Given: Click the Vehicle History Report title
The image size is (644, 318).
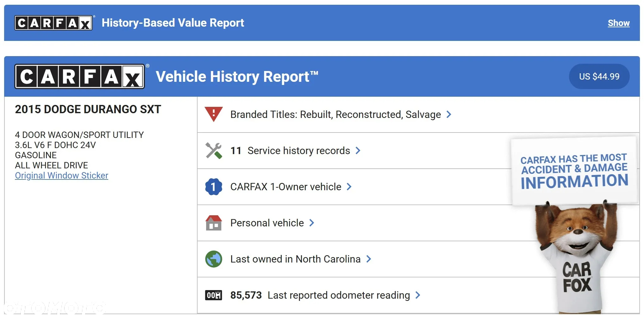Looking at the screenshot, I should (x=237, y=77).
